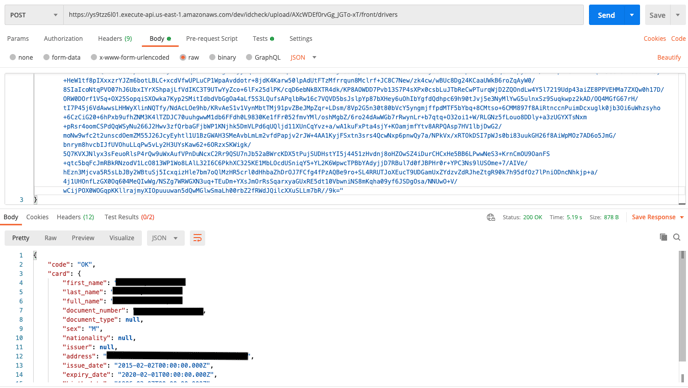Viewport: 688px width, 388px height.
Task: Open the response JSON format dropdown
Action: [165, 238]
